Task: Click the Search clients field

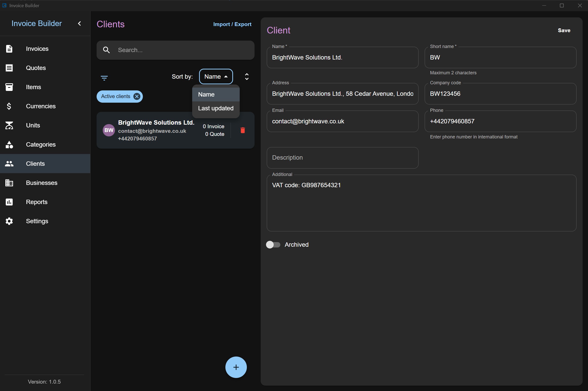Action: click(176, 50)
